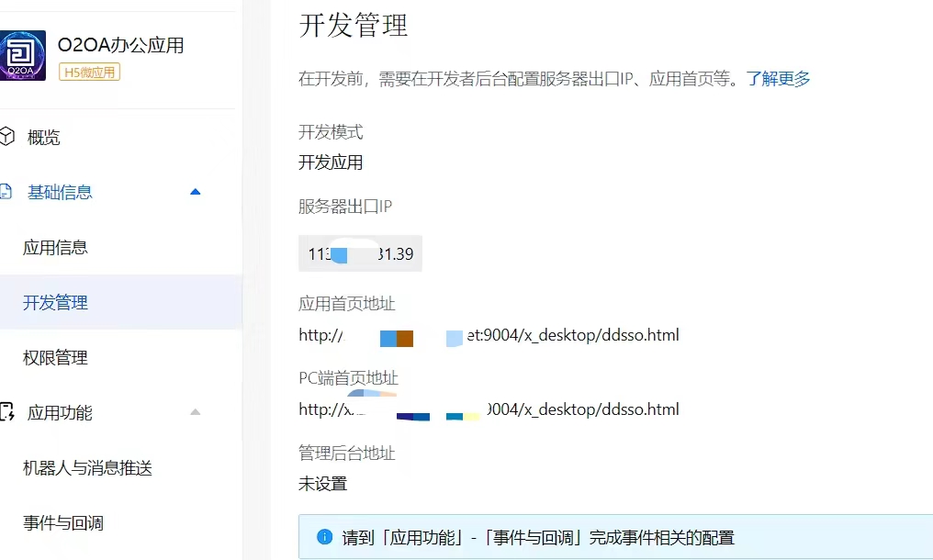
Task: Click the 服务器出口IP label
Action: click(x=345, y=207)
